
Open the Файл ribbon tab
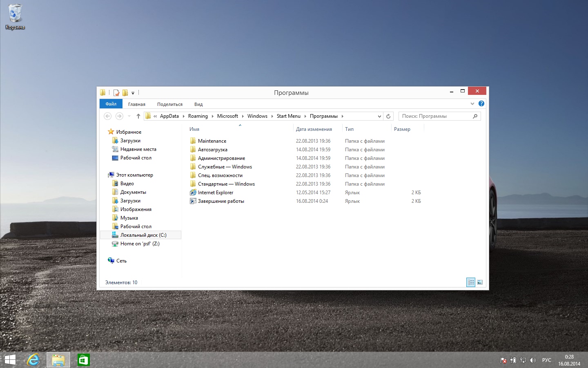tap(111, 104)
